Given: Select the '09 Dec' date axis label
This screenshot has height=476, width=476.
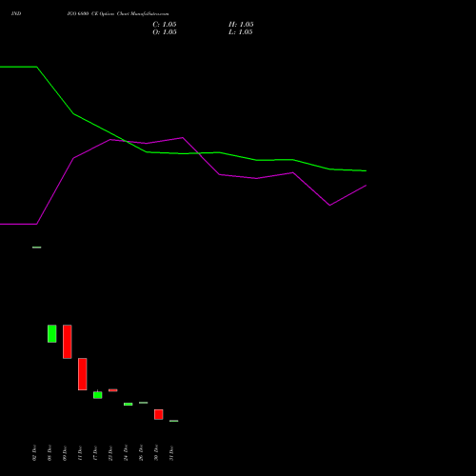Looking at the screenshot, I should click(x=65, y=453).
